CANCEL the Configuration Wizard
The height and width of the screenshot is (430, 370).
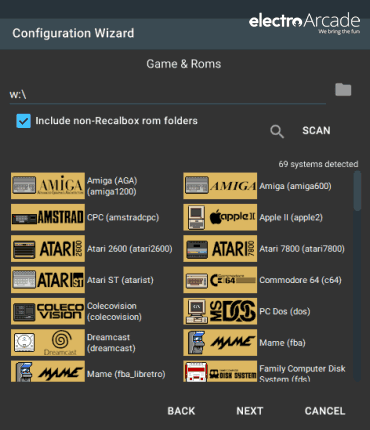click(x=325, y=411)
